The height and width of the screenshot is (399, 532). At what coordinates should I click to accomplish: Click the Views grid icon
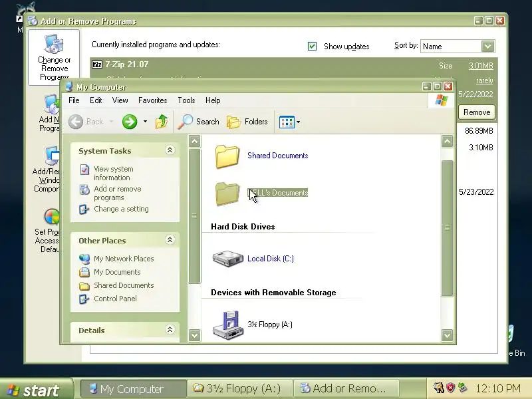click(x=287, y=122)
